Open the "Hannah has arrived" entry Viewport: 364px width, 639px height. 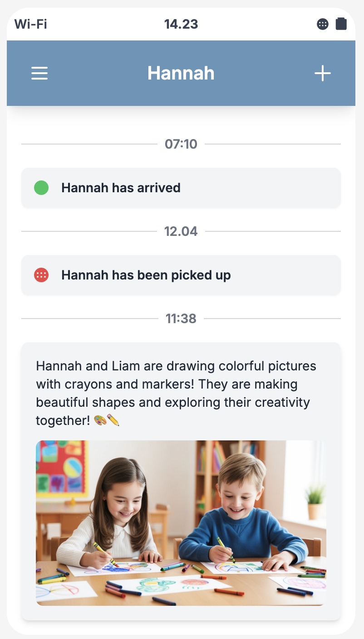(x=181, y=188)
